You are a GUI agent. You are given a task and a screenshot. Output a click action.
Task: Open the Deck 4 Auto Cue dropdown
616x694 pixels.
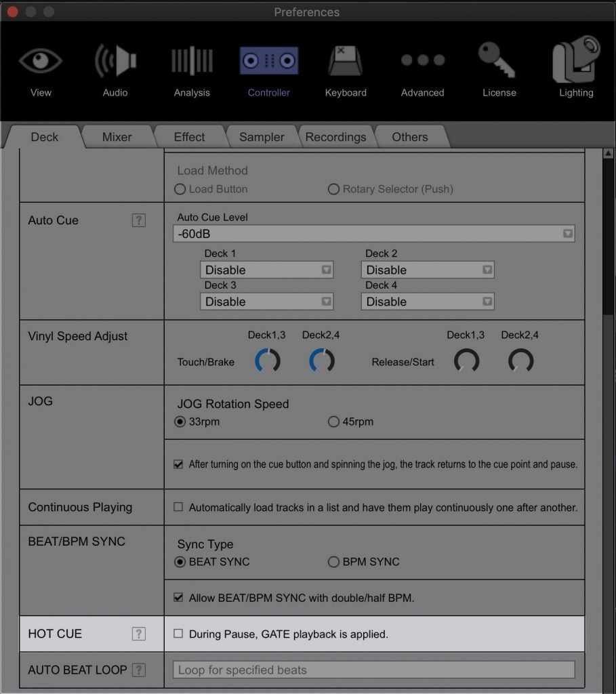click(x=427, y=302)
